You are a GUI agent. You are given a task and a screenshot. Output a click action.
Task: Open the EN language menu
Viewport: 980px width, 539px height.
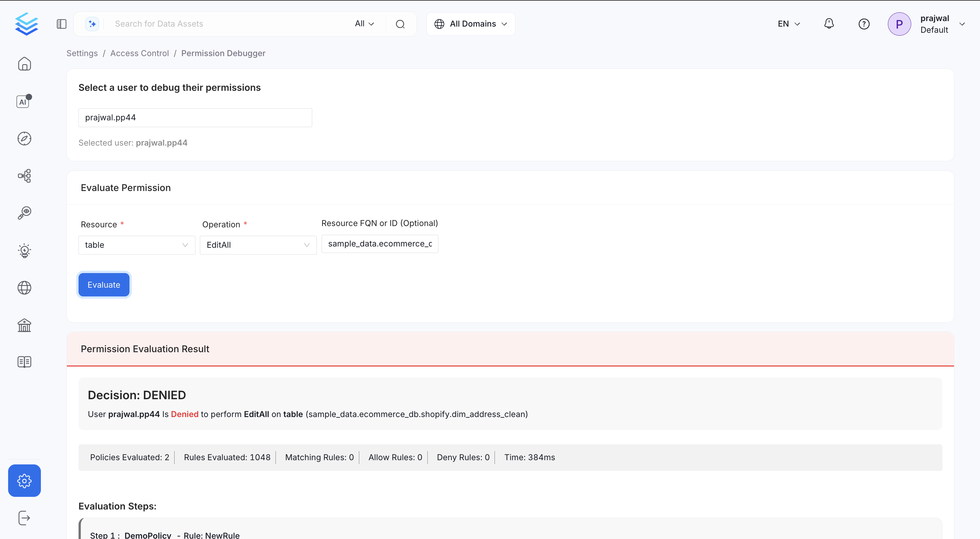pyautogui.click(x=788, y=24)
